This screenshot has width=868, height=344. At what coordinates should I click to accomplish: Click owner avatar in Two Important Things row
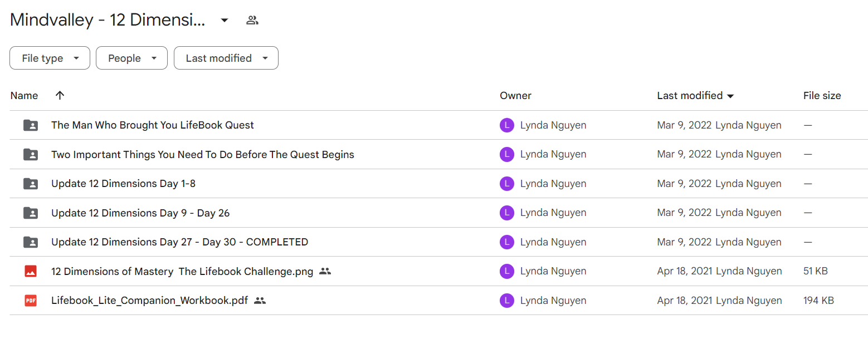[x=506, y=154]
